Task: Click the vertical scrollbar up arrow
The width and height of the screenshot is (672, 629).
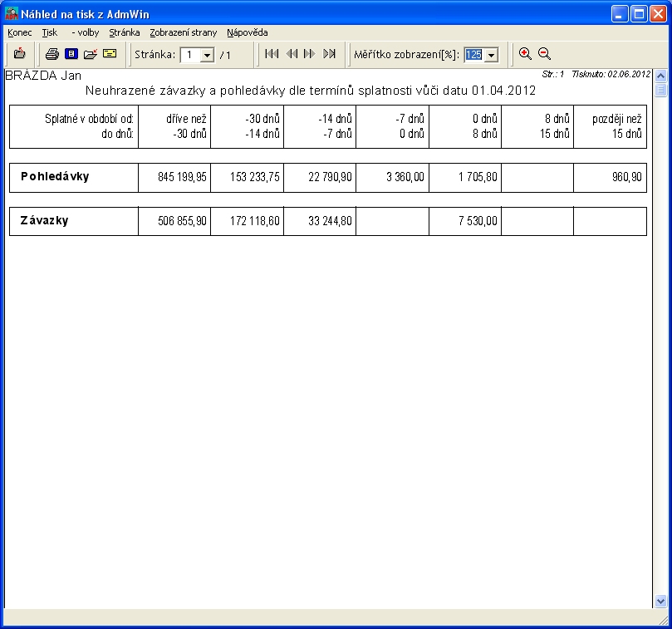Action: coord(660,76)
